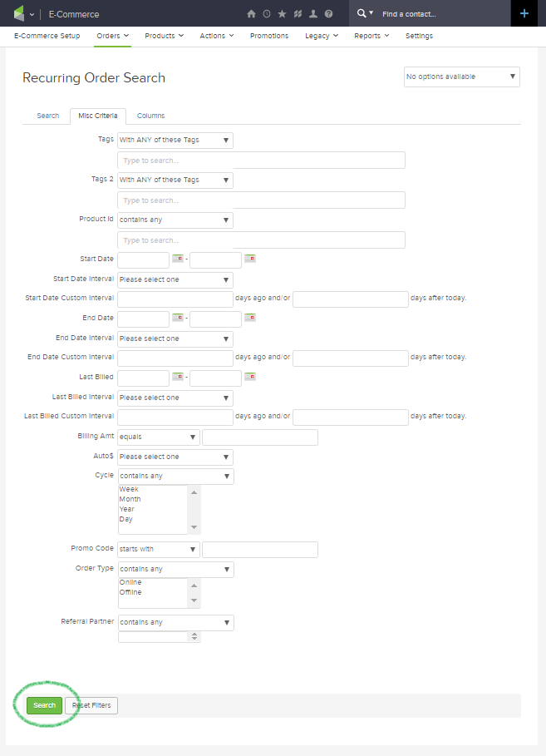Open the Auto$ dropdown
This screenshot has height=756, width=546.
tap(175, 457)
